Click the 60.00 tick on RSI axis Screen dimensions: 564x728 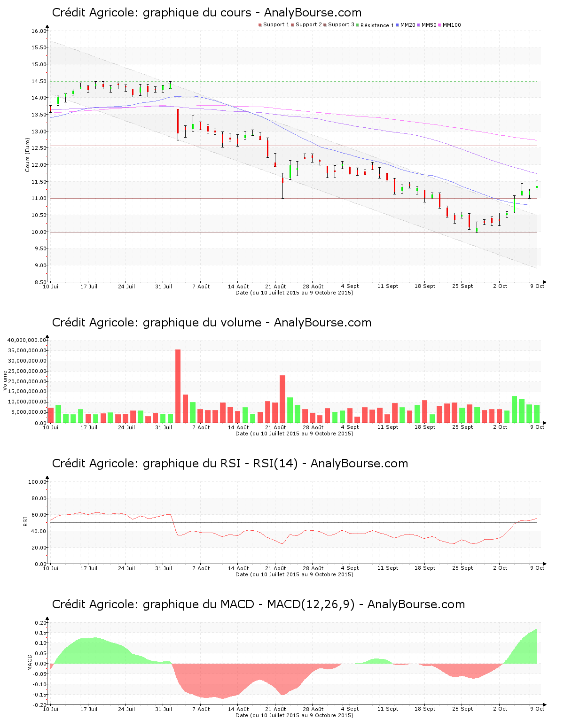[39, 515]
